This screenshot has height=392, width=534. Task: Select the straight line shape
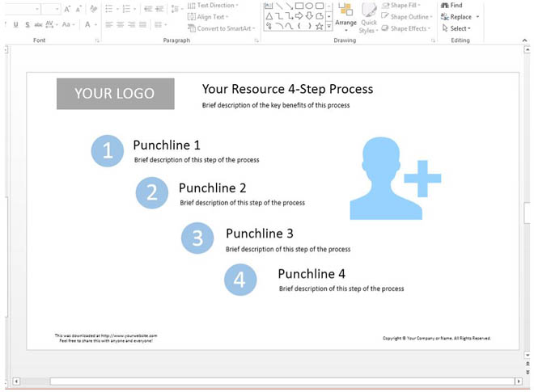[279, 6]
